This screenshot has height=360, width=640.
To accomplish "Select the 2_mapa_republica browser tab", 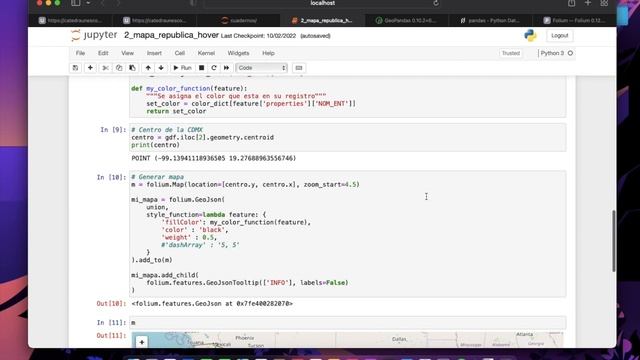I will point(322,20).
